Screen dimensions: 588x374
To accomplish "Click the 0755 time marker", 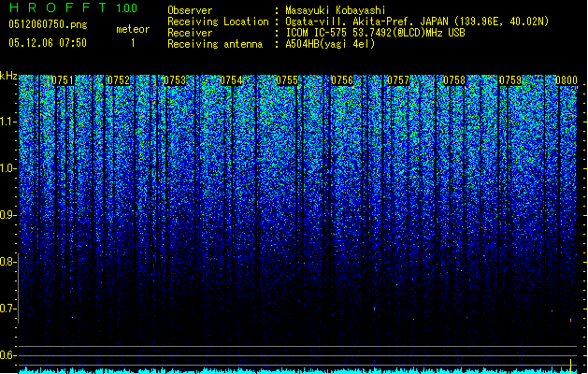I will [287, 80].
